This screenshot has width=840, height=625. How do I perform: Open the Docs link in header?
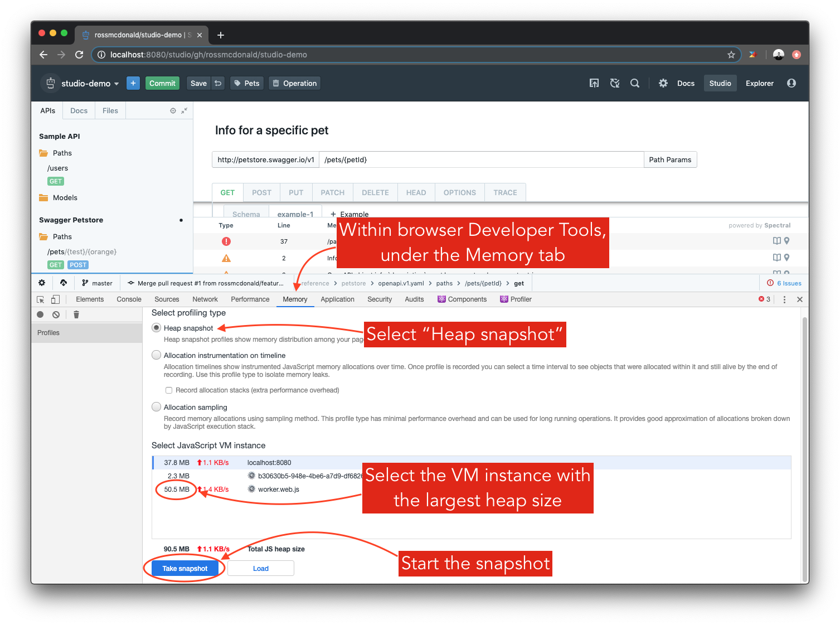pyautogui.click(x=686, y=83)
